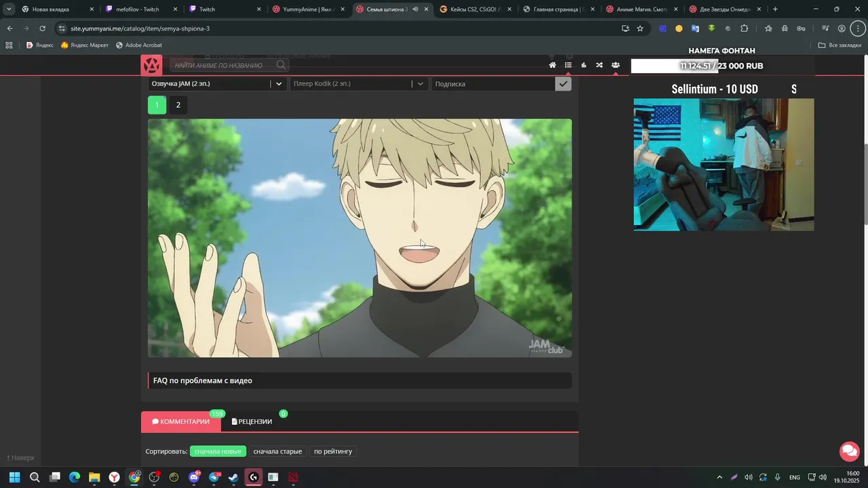
Task: Open OBS Studio from the taskbar
Action: click(x=155, y=477)
